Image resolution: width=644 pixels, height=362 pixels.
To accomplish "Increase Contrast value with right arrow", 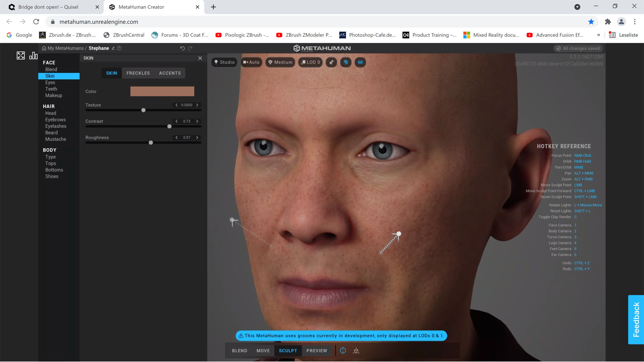I will tap(197, 121).
